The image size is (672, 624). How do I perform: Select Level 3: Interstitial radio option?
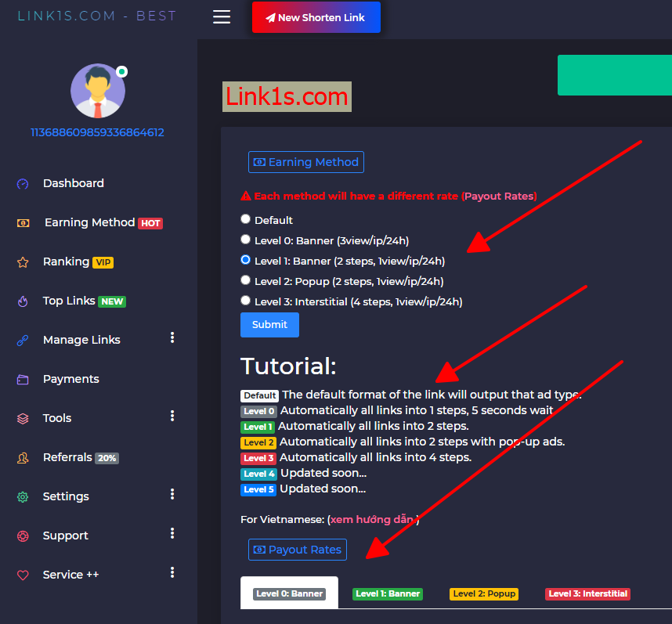[x=245, y=301]
